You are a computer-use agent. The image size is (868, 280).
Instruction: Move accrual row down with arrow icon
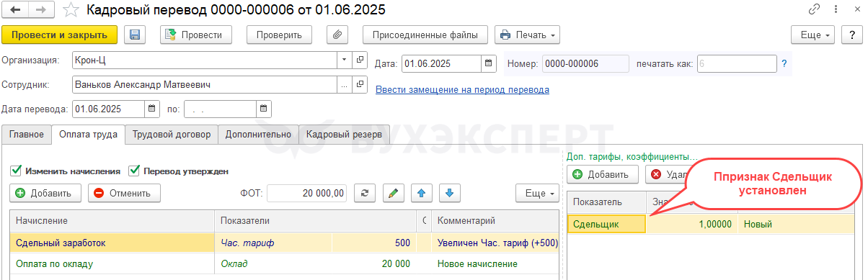(x=449, y=193)
